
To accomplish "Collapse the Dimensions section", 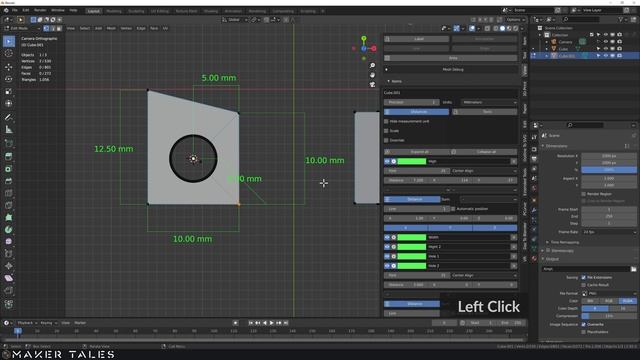I will click(x=543, y=146).
